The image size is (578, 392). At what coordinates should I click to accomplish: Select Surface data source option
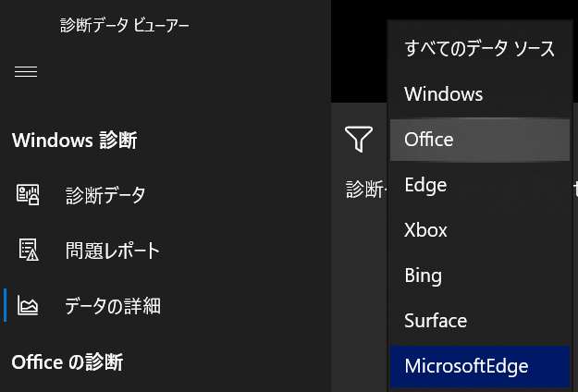tap(480, 321)
